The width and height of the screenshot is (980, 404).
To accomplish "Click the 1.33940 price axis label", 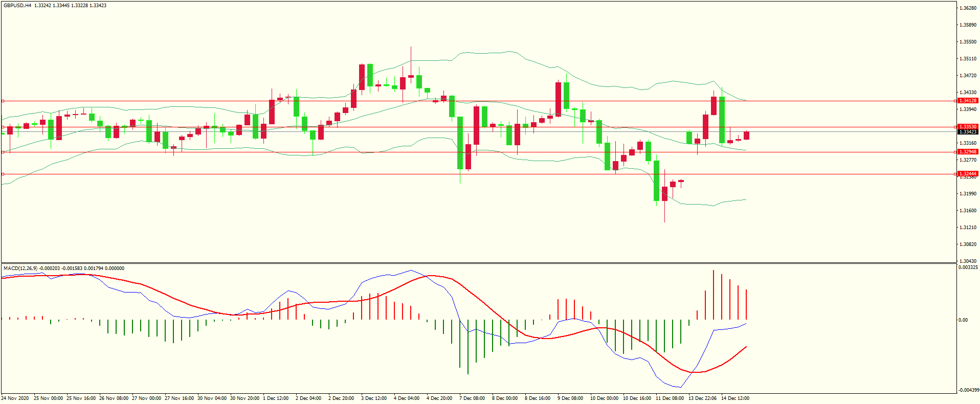I will coord(968,109).
